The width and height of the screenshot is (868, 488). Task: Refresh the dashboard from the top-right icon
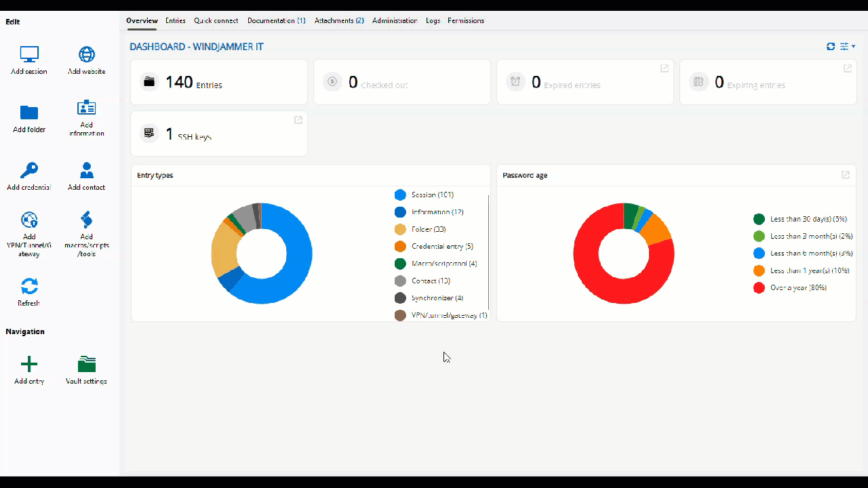(831, 47)
